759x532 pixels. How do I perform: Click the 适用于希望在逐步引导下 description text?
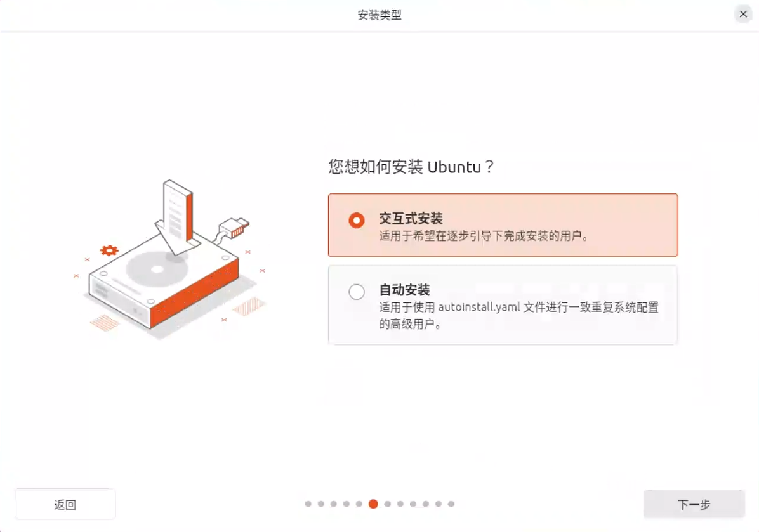point(484,236)
